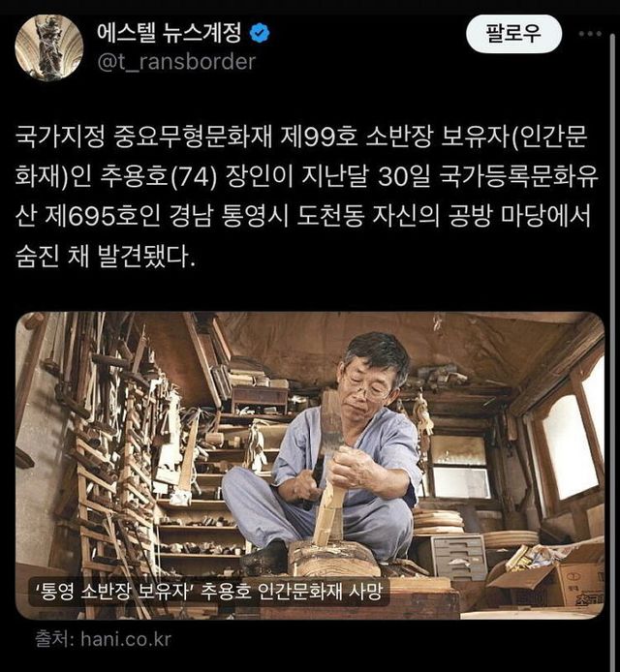Click the phrase 숨진 채 발견됐다

pyautogui.click(x=106, y=256)
